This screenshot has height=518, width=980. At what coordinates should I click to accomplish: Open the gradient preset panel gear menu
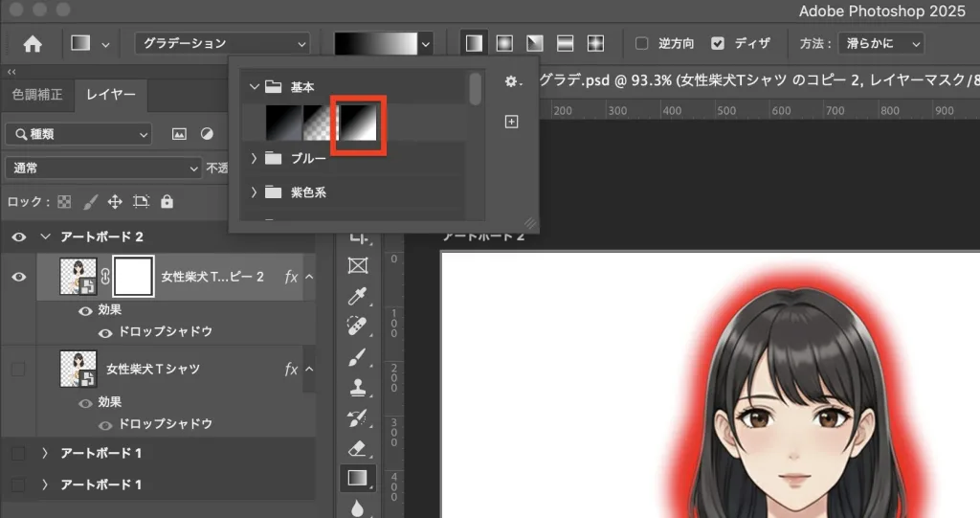tap(511, 82)
